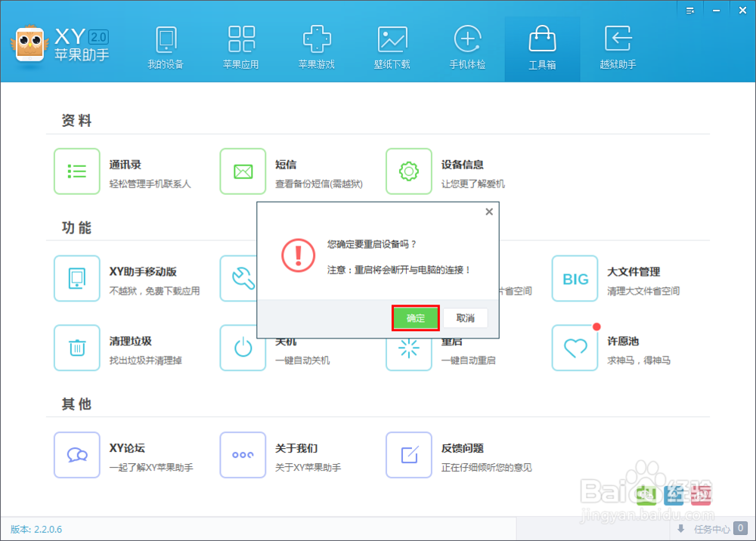Confirm restart with 确定 button
This screenshot has width=756, height=541.
pos(416,318)
